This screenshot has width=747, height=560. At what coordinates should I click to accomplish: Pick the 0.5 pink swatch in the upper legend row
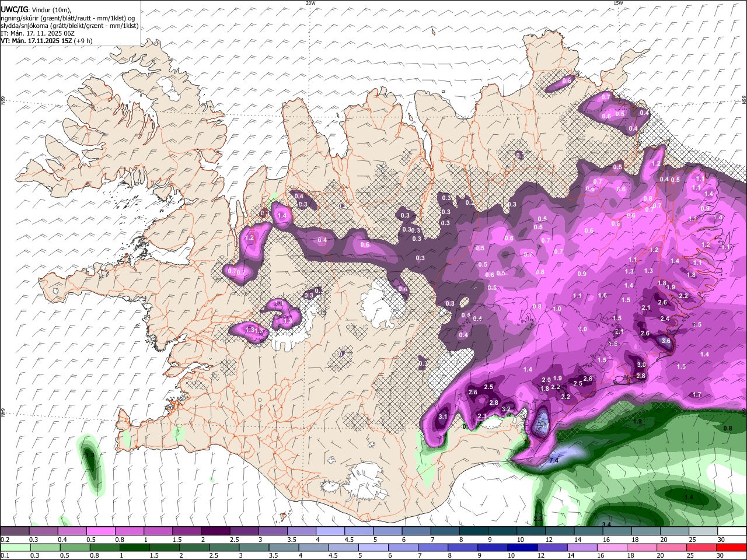point(101,531)
